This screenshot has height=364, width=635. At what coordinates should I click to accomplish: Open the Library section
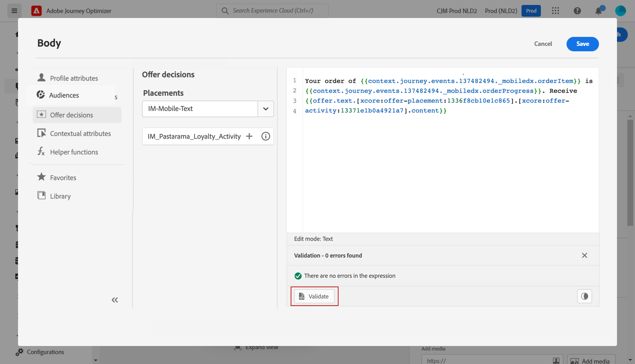(60, 196)
